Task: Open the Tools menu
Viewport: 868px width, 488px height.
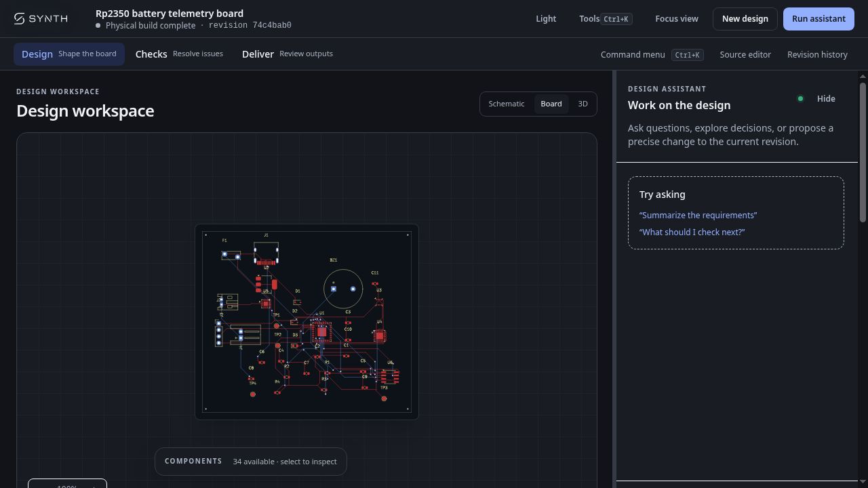Action: tap(606, 19)
